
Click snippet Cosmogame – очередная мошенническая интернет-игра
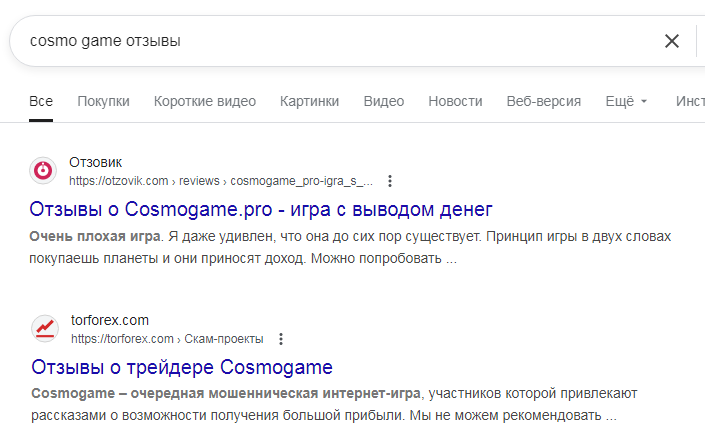[226, 393]
